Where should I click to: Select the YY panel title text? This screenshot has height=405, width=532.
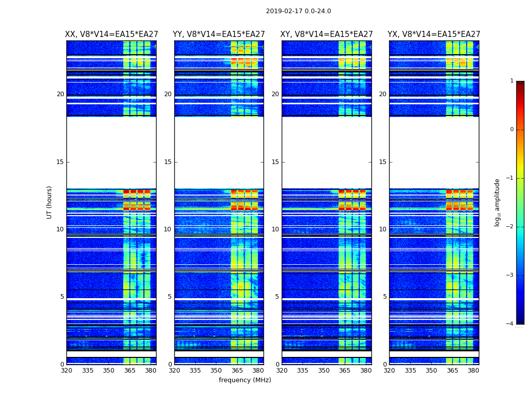coord(219,34)
